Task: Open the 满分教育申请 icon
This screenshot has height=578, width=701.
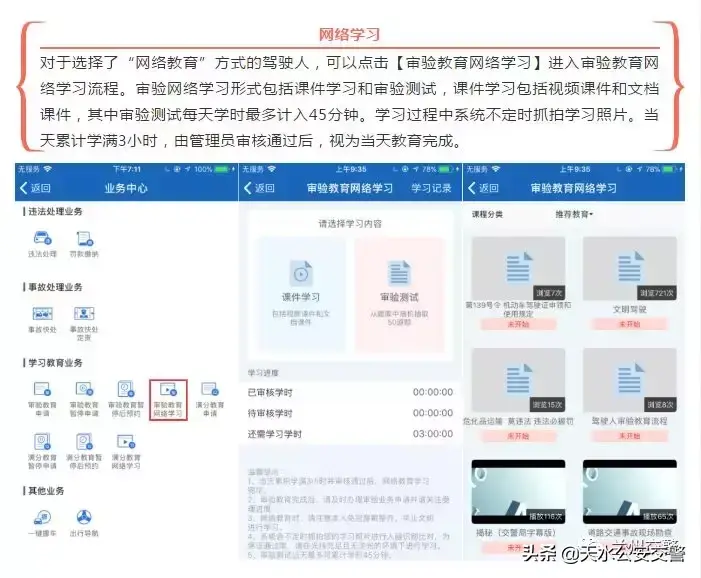Action: pos(210,392)
